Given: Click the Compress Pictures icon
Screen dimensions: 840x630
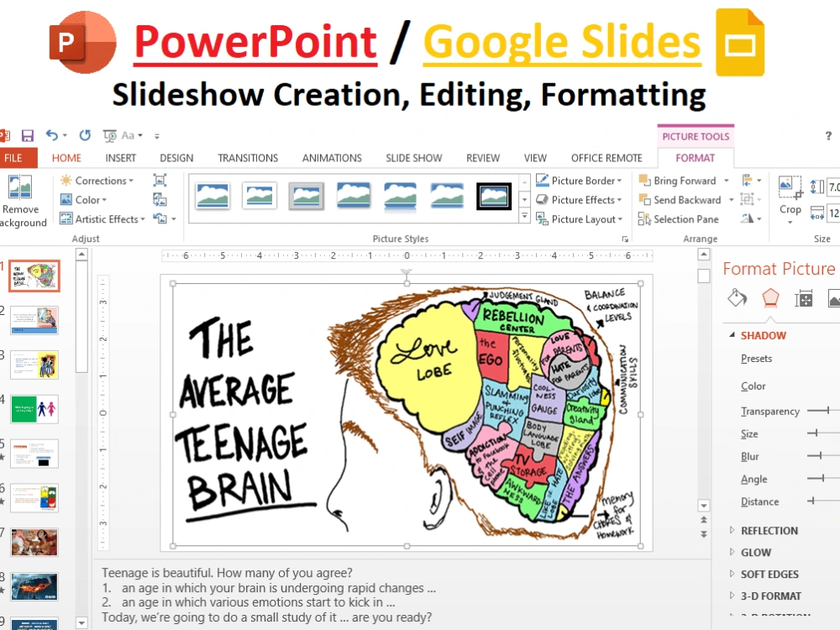Looking at the screenshot, I should (160, 180).
